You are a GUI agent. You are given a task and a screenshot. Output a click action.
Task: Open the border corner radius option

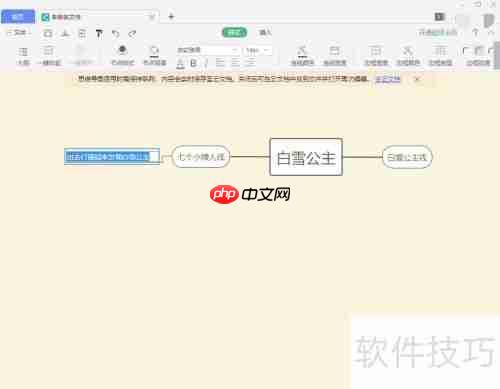[x=478, y=56]
